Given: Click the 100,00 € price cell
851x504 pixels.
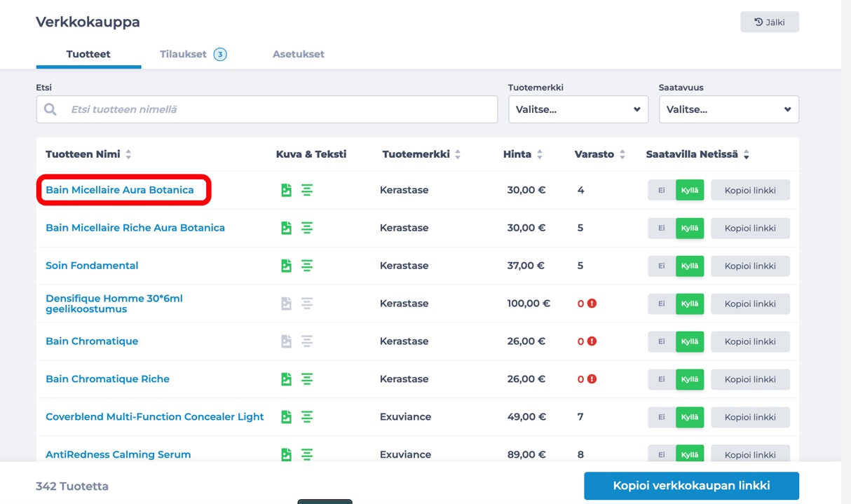Looking at the screenshot, I should (529, 304).
